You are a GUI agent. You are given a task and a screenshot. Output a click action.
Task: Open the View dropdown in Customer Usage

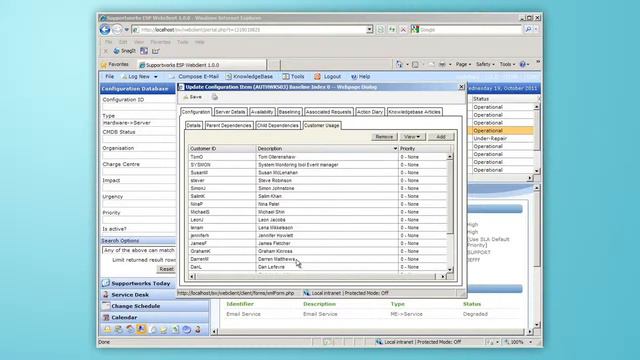point(412,137)
